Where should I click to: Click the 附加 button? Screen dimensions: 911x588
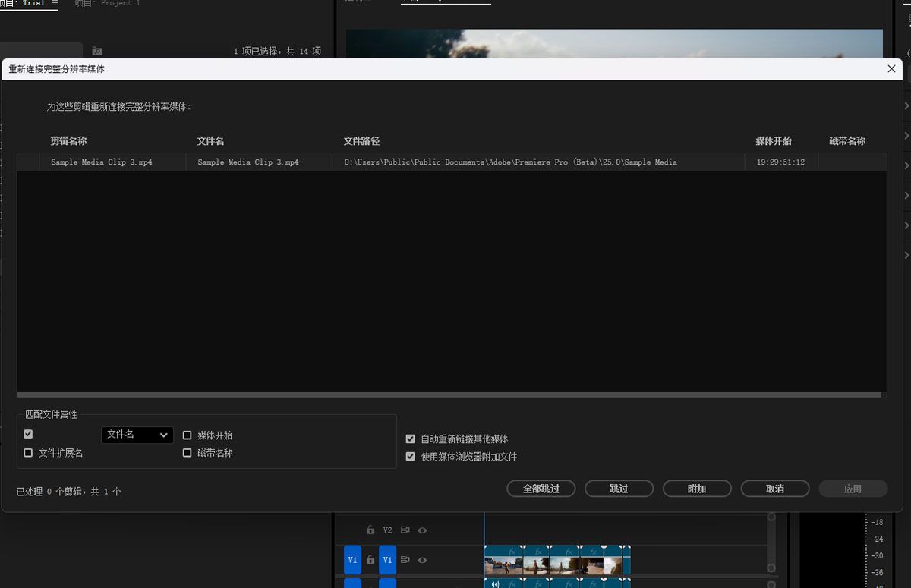pyautogui.click(x=697, y=489)
